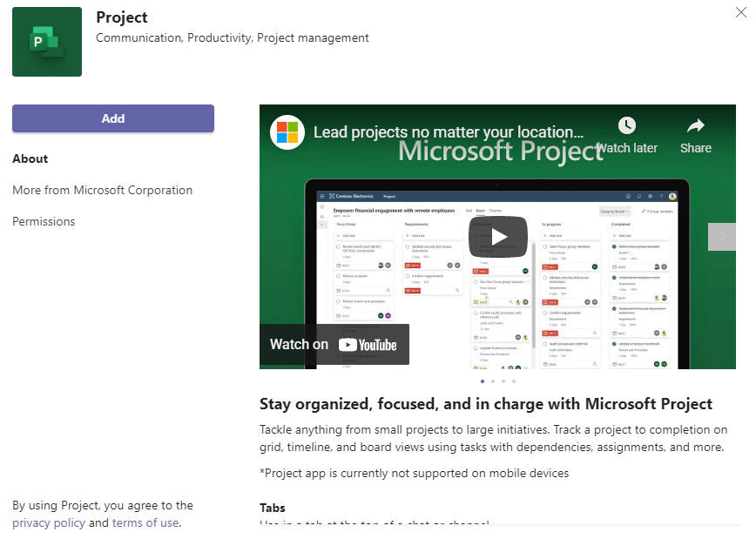Click the 'Project' app title text
Viewport: 756px width, 539px height.
122,17
